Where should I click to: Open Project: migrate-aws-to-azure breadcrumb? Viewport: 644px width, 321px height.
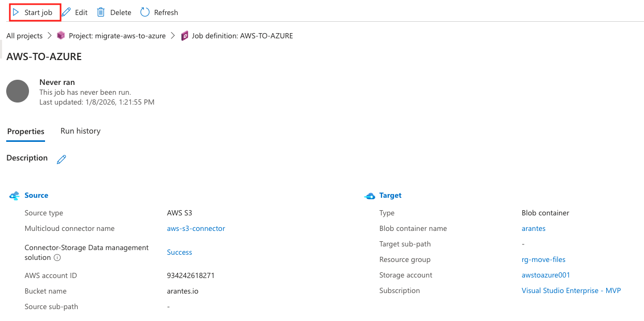click(x=117, y=36)
